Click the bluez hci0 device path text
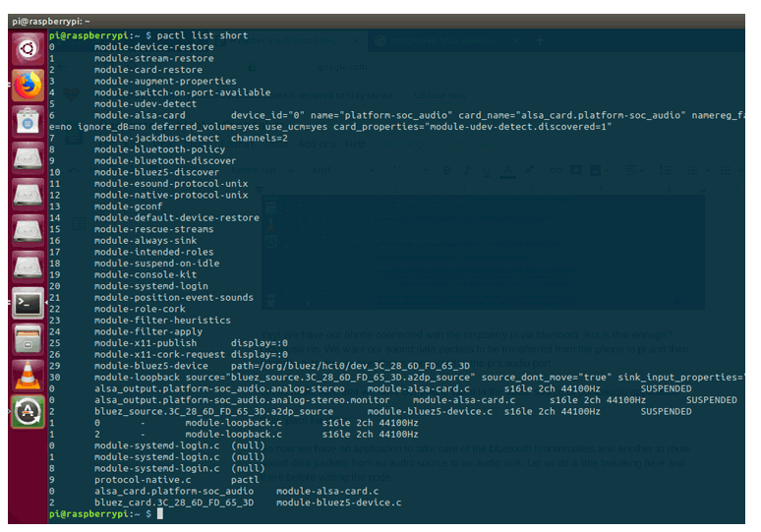Screen dimensions: 761x532 [x=350, y=366]
